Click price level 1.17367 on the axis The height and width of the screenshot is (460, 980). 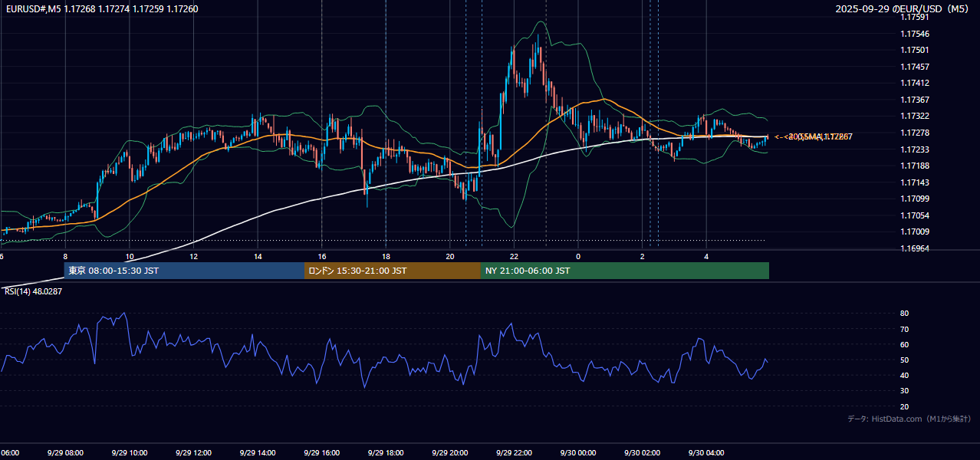(x=915, y=100)
